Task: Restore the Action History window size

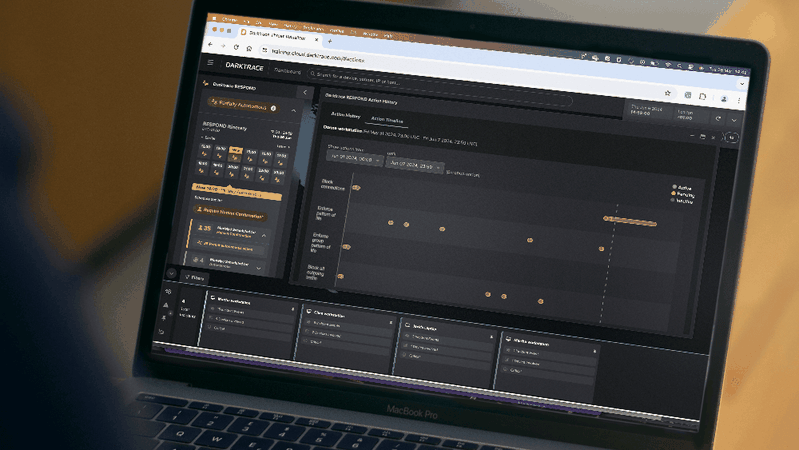Action: 703,137
